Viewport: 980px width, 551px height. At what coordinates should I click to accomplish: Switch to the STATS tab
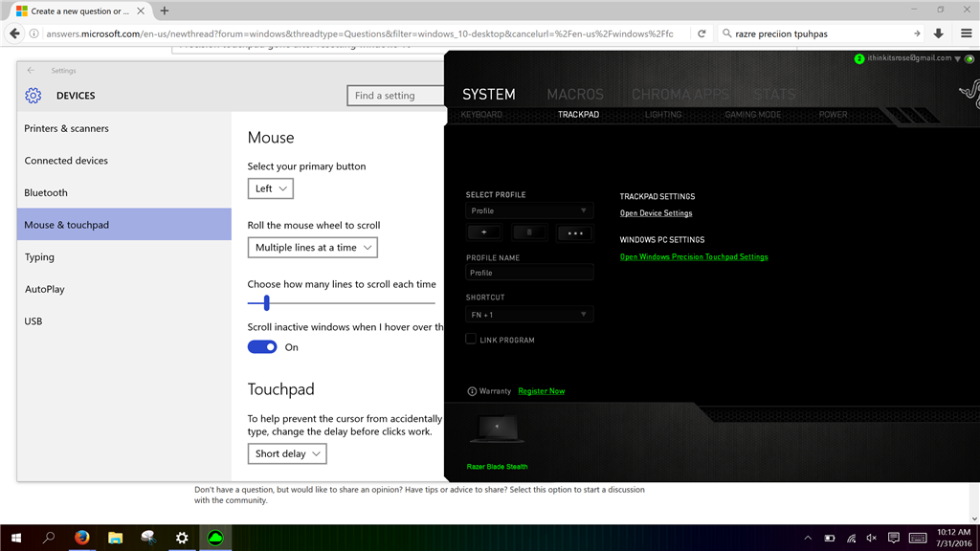[x=773, y=95]
